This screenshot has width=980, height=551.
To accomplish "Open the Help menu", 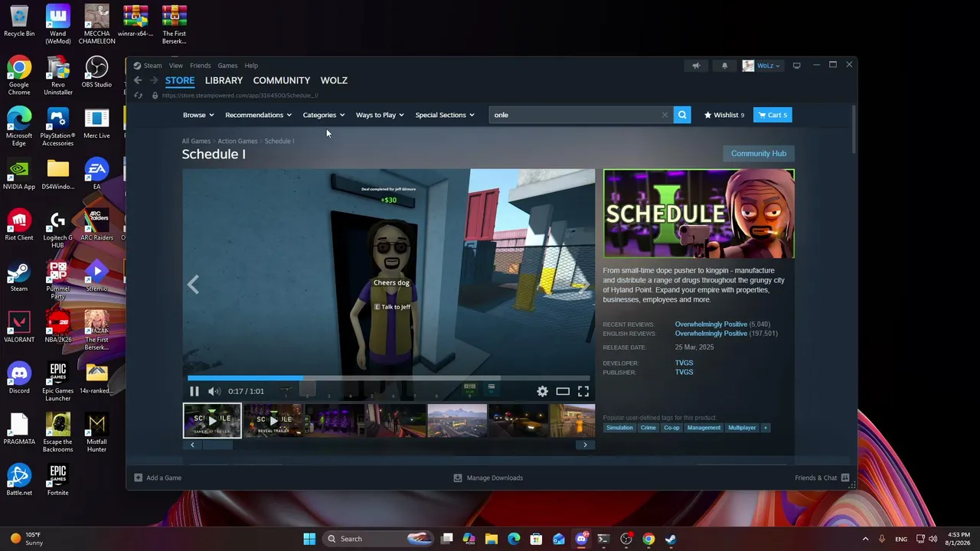I will [x=251, y=66].
